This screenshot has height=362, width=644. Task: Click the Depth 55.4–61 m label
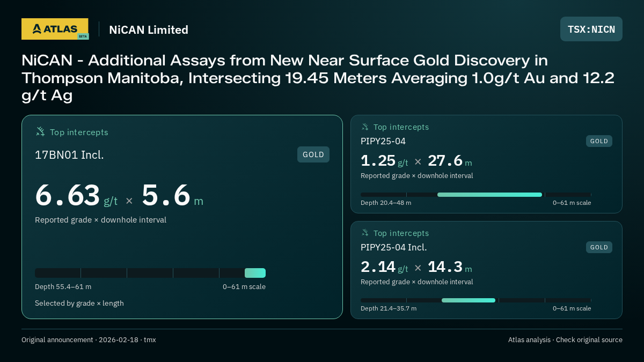63,286
